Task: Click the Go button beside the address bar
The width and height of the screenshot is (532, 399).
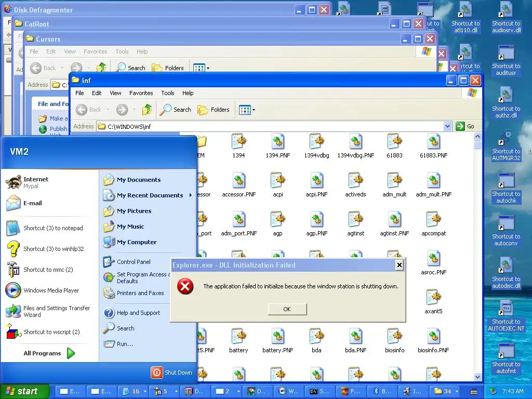Action: point(465,126)
